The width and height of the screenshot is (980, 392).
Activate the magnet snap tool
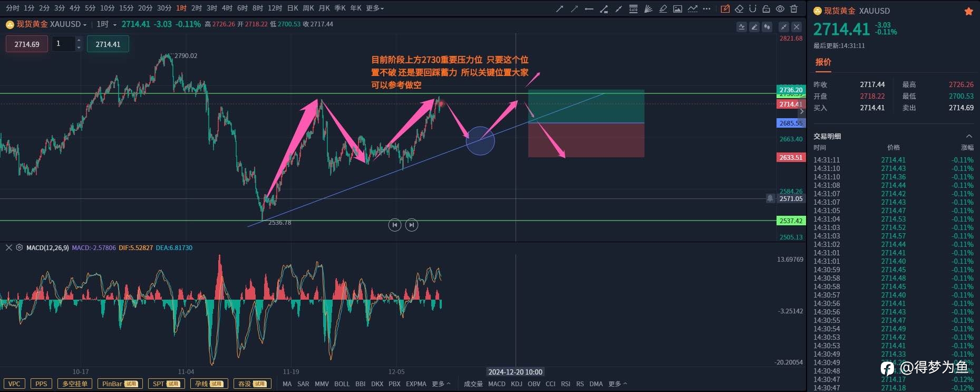[x=753, y=8]
